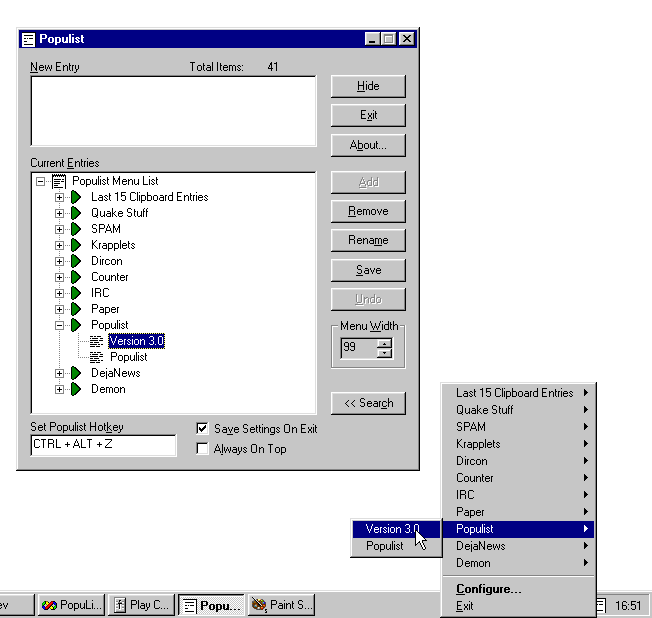652x618 pixels.
Task: Expand the Counter tree node
Action: click(x=59, y=277)
